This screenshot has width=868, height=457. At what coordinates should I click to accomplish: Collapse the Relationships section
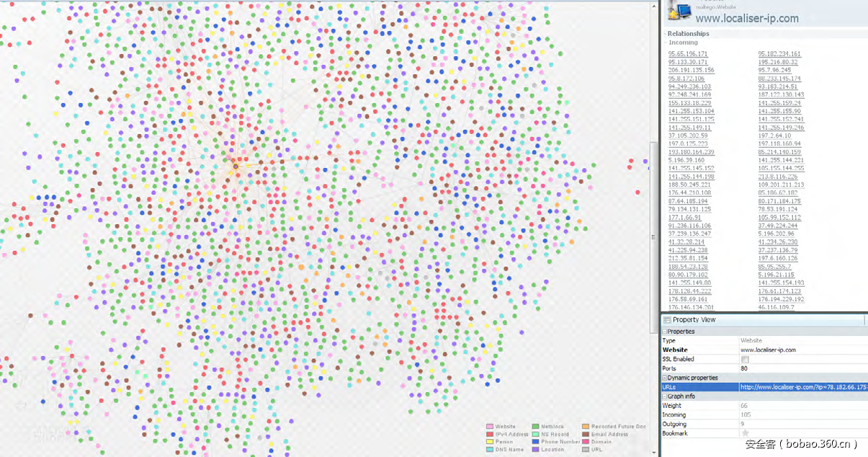(x=664, y=34)
